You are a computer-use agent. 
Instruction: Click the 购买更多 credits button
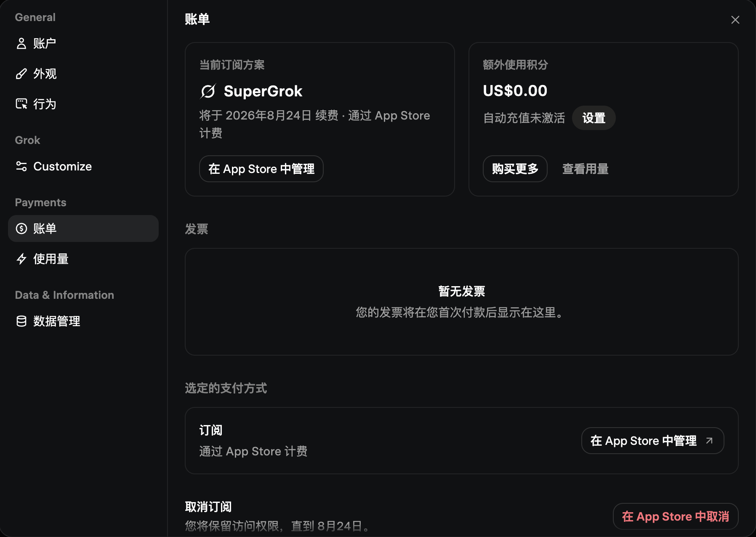click(x=515, y=169)
